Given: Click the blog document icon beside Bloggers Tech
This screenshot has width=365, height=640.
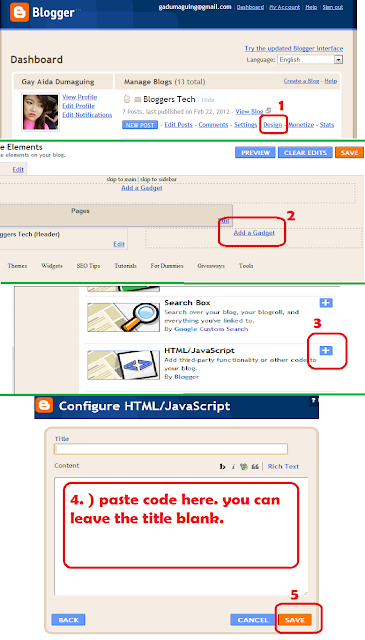Looking at the screenshot, I should click(x=127, y=99).
